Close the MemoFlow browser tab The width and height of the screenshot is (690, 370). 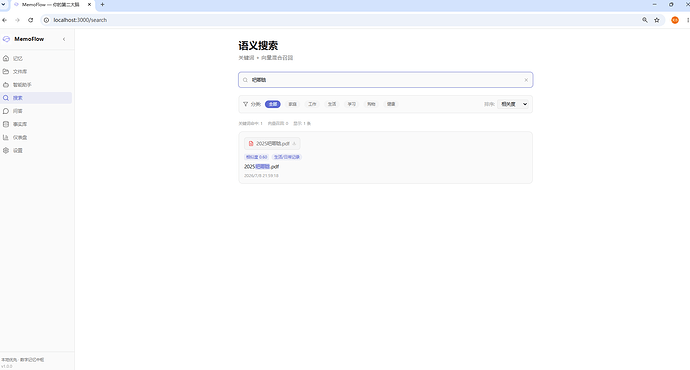[x=89, y=4]
